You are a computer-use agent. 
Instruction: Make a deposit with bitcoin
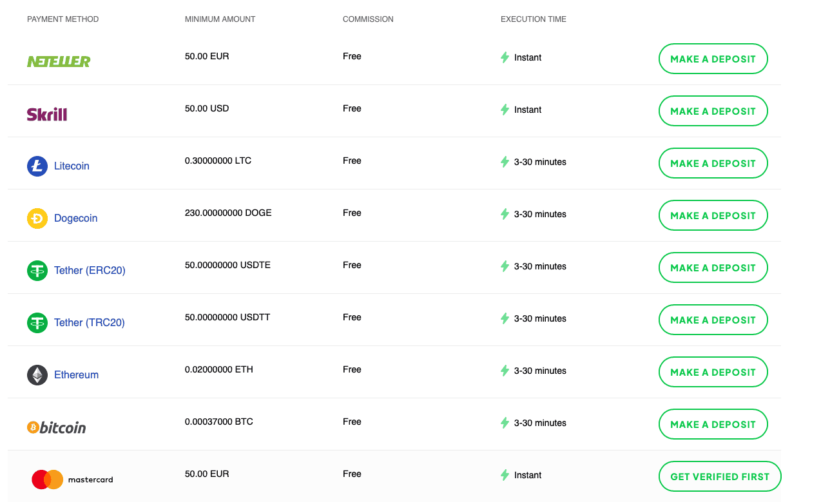[713, 424]
